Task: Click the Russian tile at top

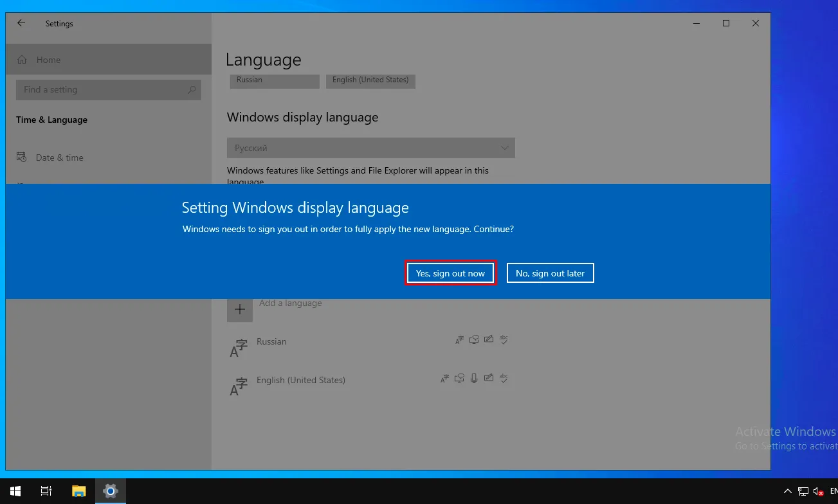Action: click(275, 80)
